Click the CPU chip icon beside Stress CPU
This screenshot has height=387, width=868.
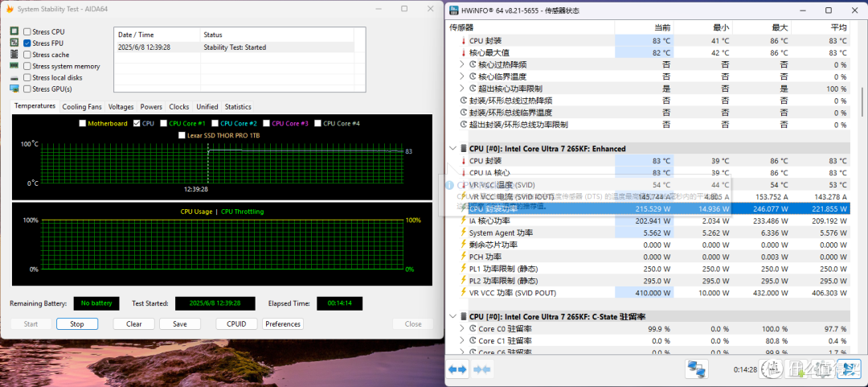tap(14, 31)
